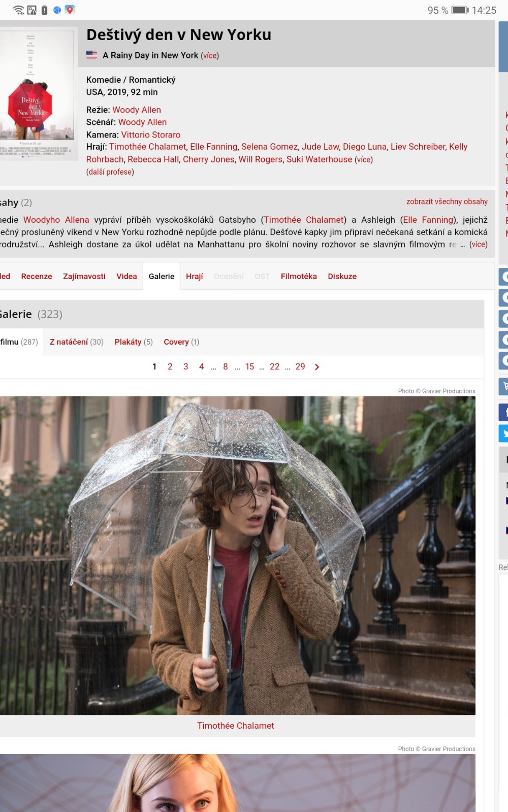Jump to gallery page 15
This screenshot has height=812, width=508.
coord(249,367)
